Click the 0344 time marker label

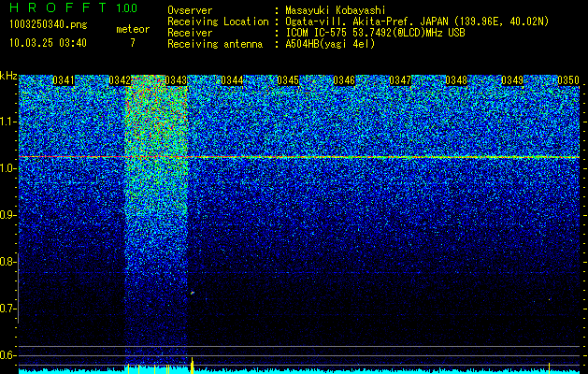pos(232,80)
